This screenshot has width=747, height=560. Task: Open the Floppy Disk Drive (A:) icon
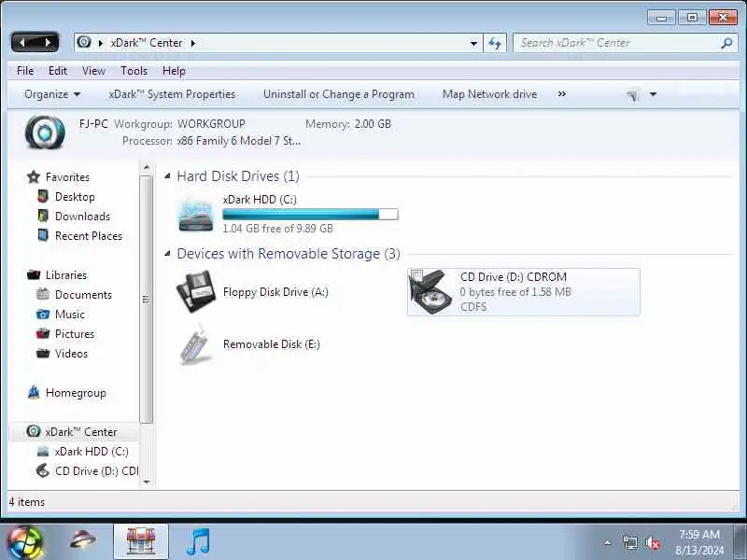196,291
